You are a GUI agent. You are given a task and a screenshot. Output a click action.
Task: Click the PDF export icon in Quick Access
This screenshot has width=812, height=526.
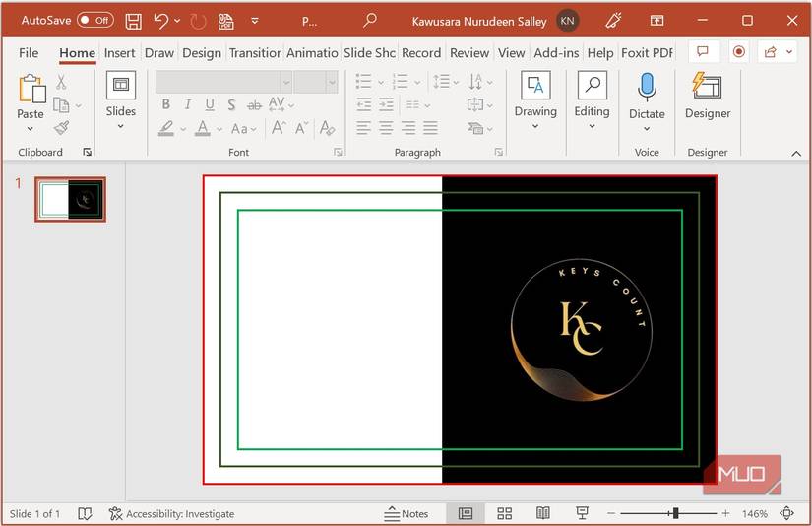click(x=225, y=22)
